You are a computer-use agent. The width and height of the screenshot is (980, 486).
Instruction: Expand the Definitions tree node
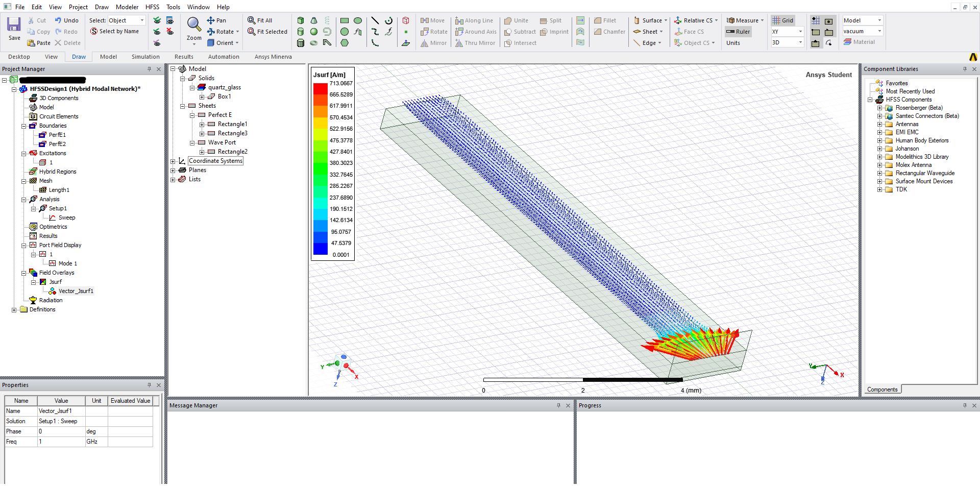click(x=14, y=309)
